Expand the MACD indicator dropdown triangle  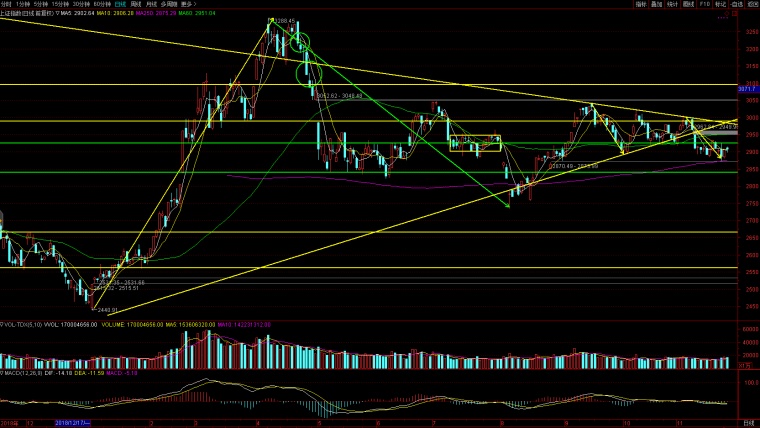(x=2, y=373)
